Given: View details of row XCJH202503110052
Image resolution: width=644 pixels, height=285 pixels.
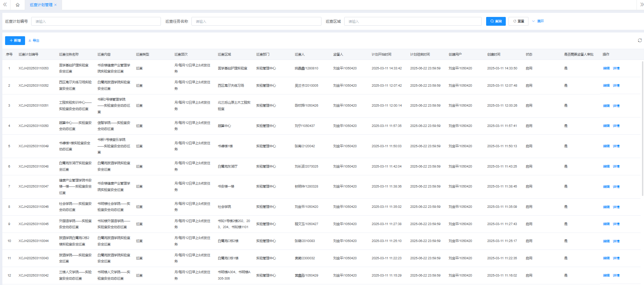Looking at the screenshot, I should click(616, 86).
